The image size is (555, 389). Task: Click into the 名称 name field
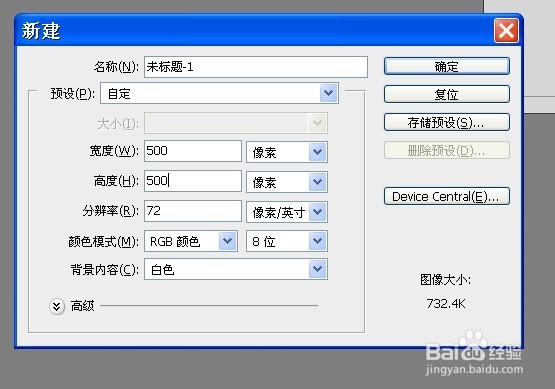[x=256, y=67]
